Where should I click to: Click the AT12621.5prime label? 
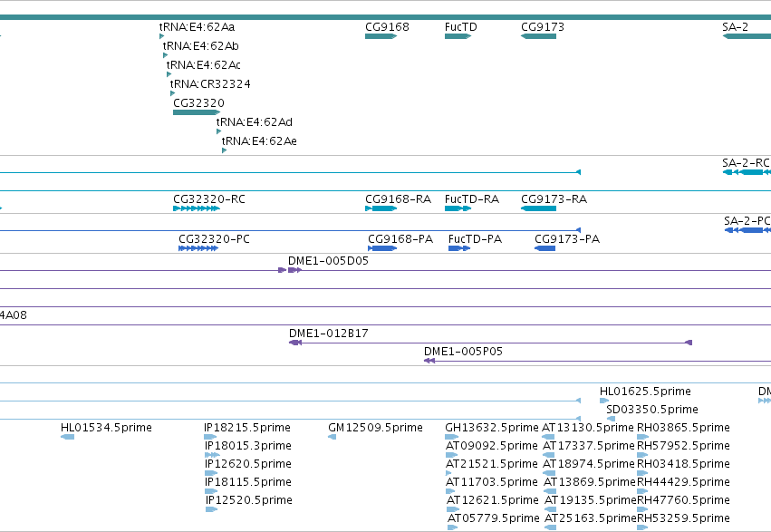493,500
